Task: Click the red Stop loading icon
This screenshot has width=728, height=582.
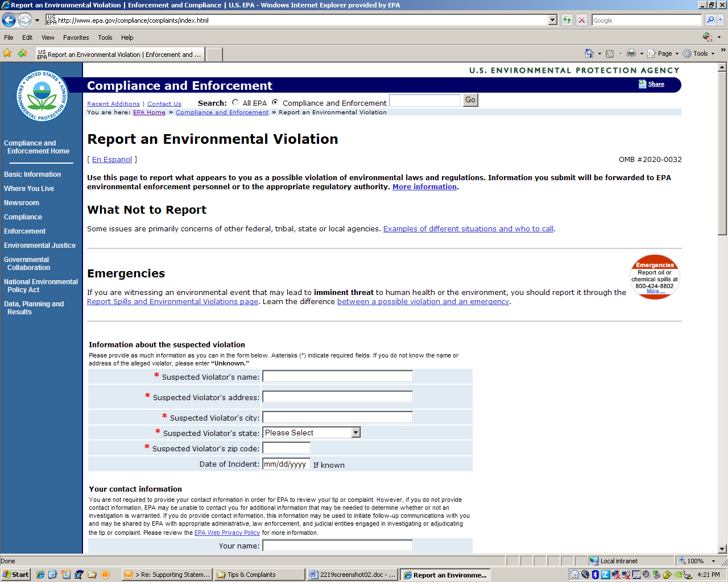Action: coord(582,20)
